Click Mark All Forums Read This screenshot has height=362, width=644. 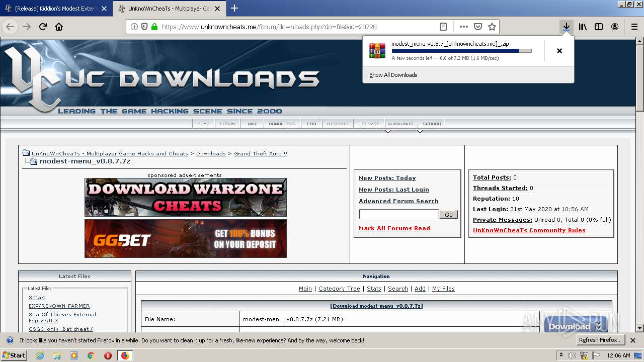[394, 228]
